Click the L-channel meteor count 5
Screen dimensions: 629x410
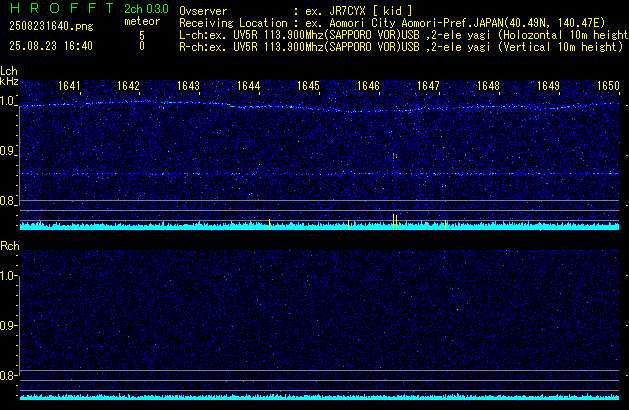pos(142,36)
